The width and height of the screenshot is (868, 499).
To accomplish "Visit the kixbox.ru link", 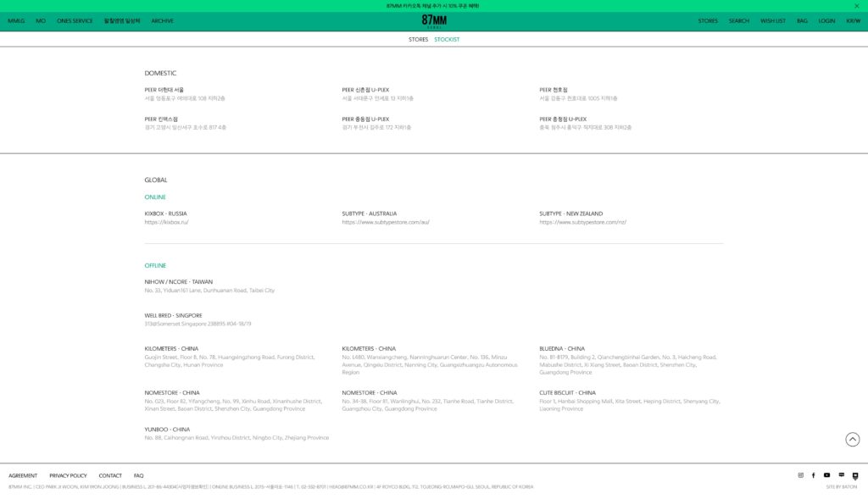I will pyautogui.click(x=167, y=222).
